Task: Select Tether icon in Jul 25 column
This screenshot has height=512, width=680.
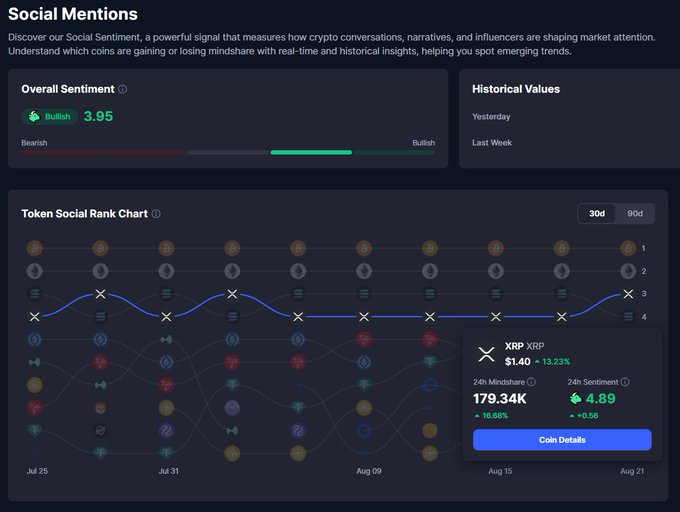Action: [35, 430]
